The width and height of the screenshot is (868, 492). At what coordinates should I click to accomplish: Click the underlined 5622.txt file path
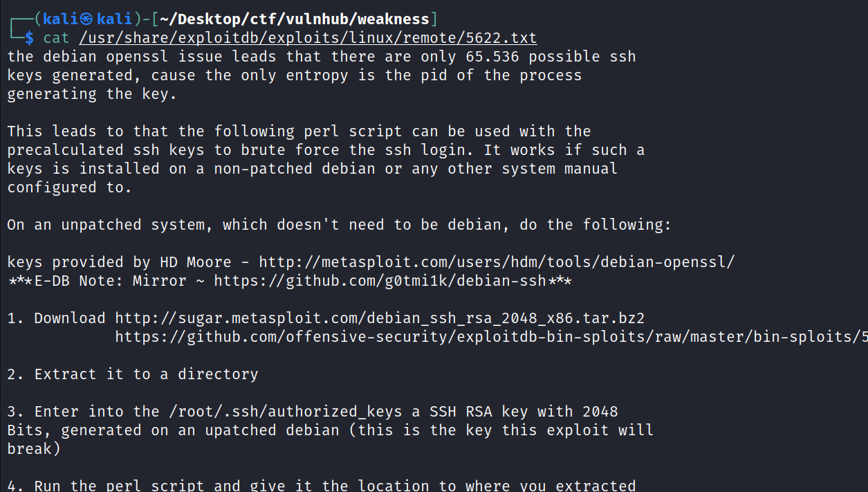pos(308,37)
